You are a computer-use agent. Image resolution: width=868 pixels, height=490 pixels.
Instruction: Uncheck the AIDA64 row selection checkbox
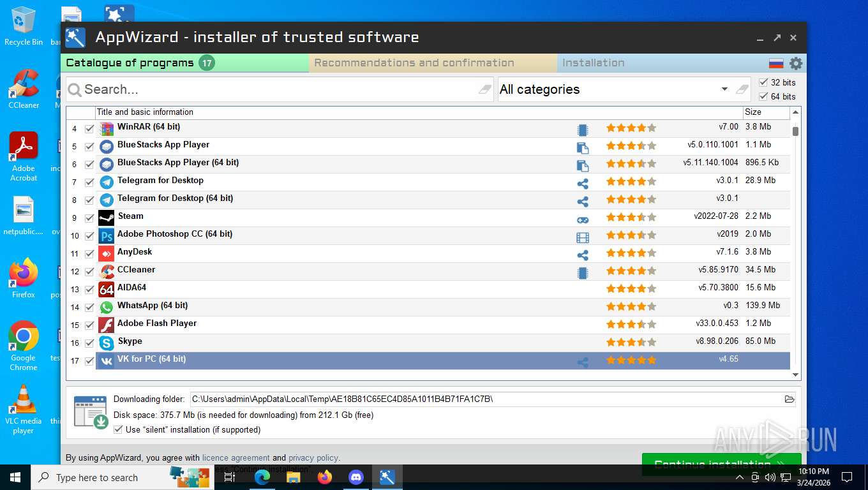[x=89, y=290]
